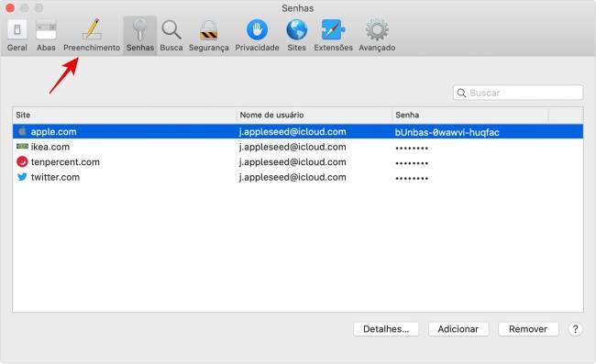Close the Senhas window with red button

(x=10, y=7)
